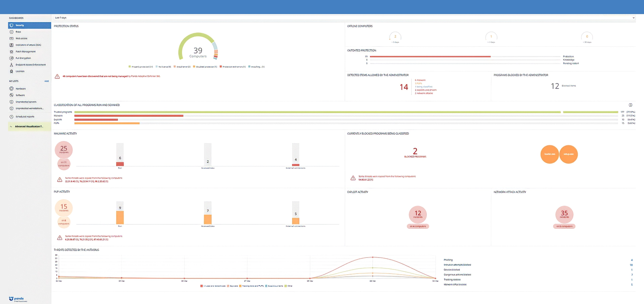
Task: Click the PUP Accessed data bar showing 7
Action: 208,219
